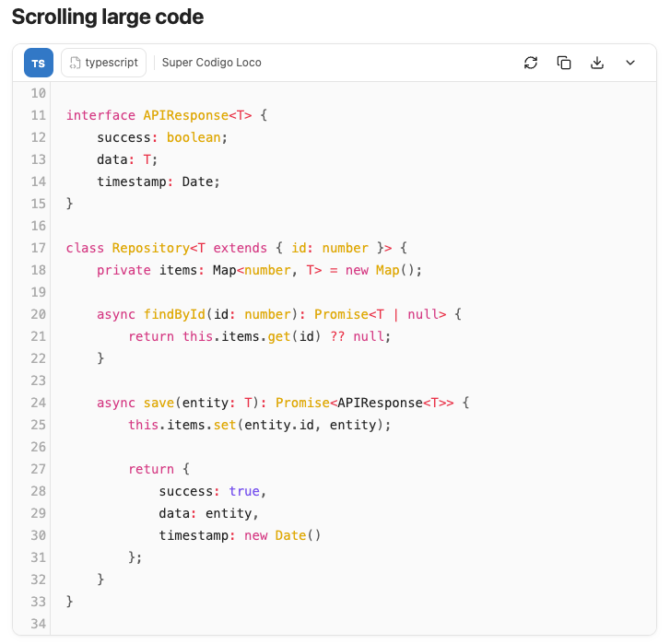This screenshot has width=670, height=644.
Task: Click 'timestamp: Date;' on line 14
Action: 159,181
